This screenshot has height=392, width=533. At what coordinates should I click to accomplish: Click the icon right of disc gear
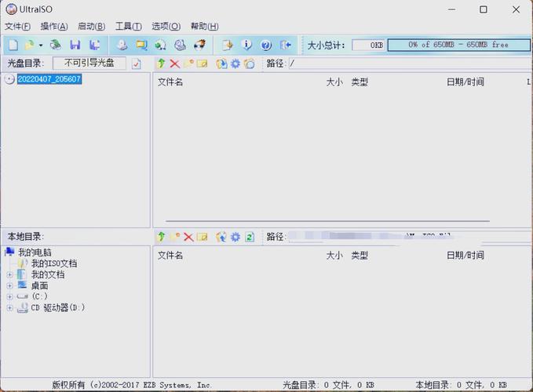tap(249, 64)
